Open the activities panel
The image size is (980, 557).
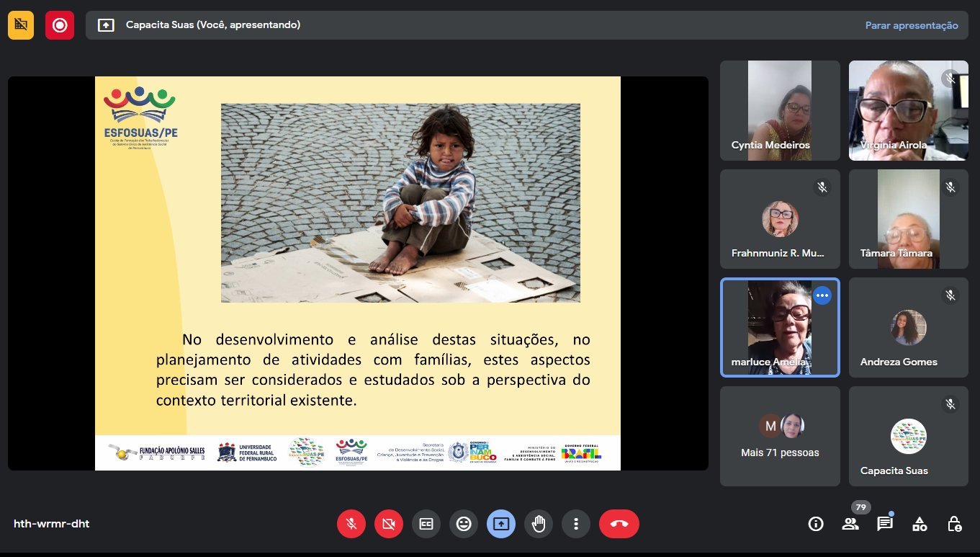[920, 524]
